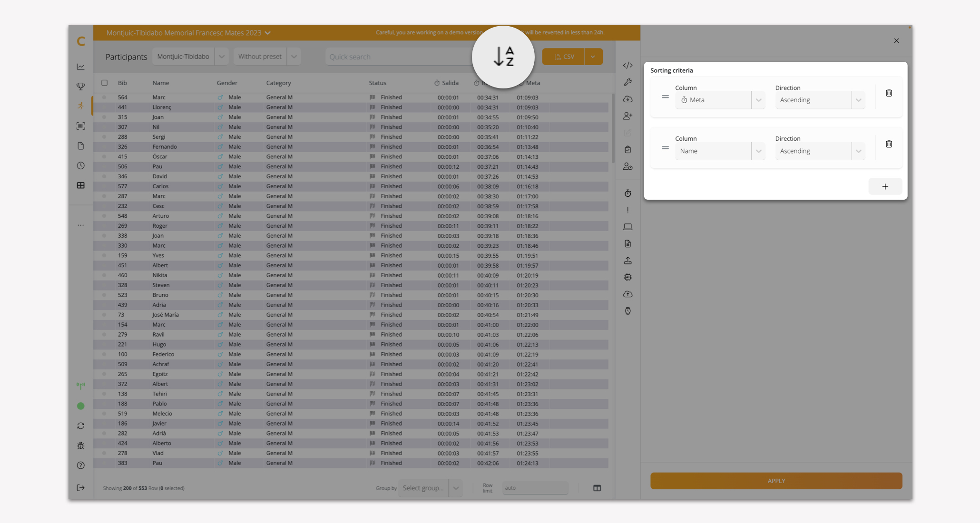Click the add participant icon in right toolbar
This screenshot has height=523, width=980.
point(628,116)
